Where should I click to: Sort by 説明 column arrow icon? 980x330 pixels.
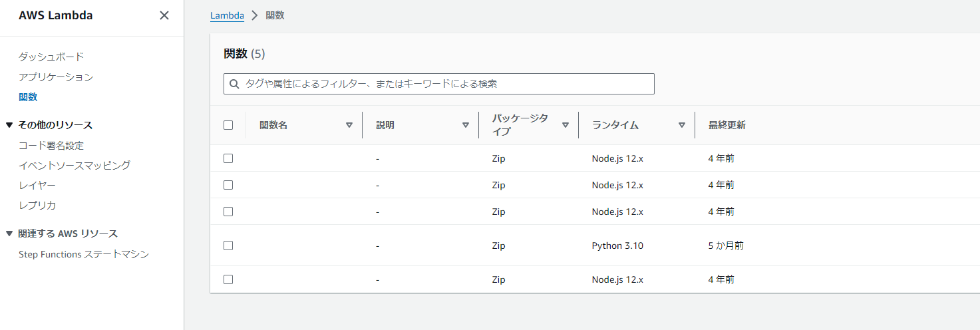pyautogui.click(x=466, y=125)
